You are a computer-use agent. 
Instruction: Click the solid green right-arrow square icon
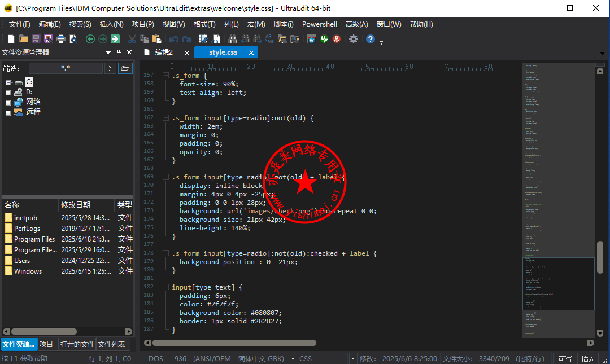pyautogui.click(x=115, y=39)
